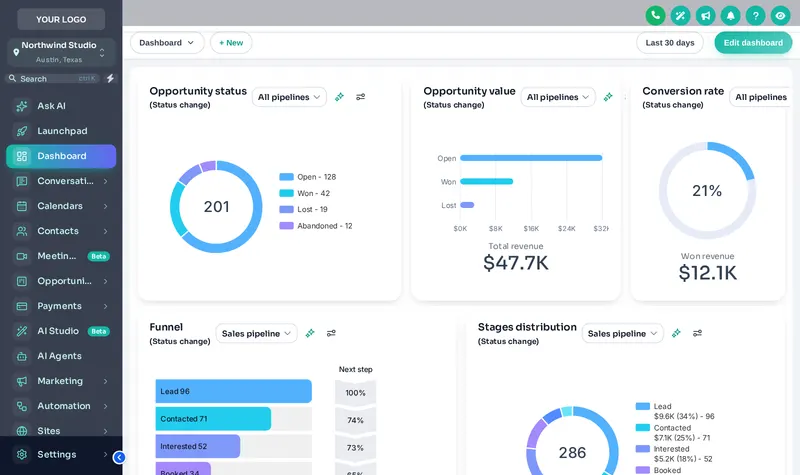Click the green phone dialer icon
The height and width of the screenshot is (475, 800).
point(655,15)
